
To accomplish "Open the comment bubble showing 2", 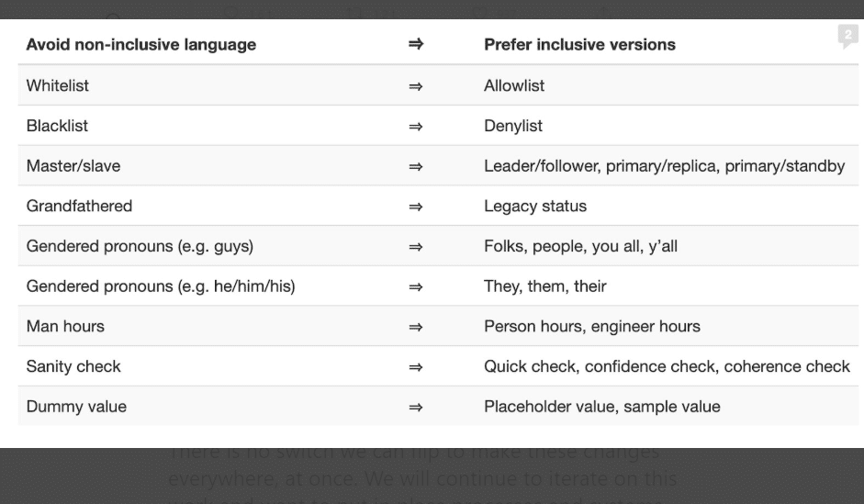I will click(x=847, y=37).
